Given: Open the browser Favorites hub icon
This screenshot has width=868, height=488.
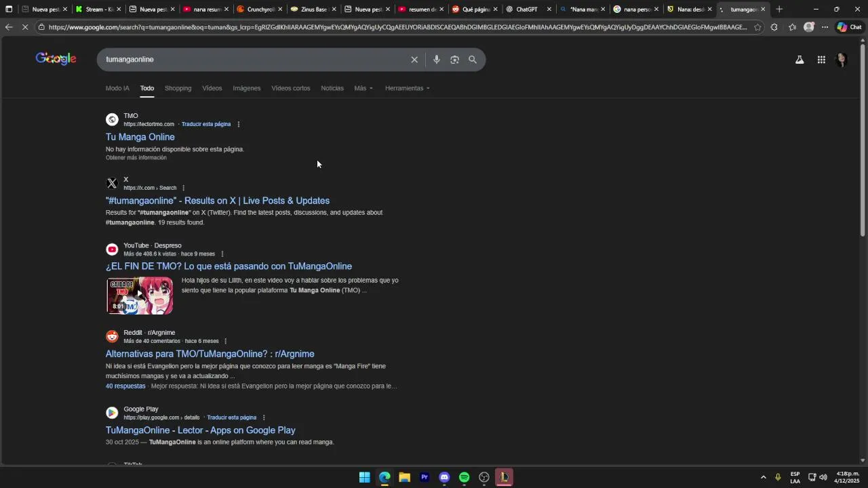Looking at the screenshot, I should [792, 27].
